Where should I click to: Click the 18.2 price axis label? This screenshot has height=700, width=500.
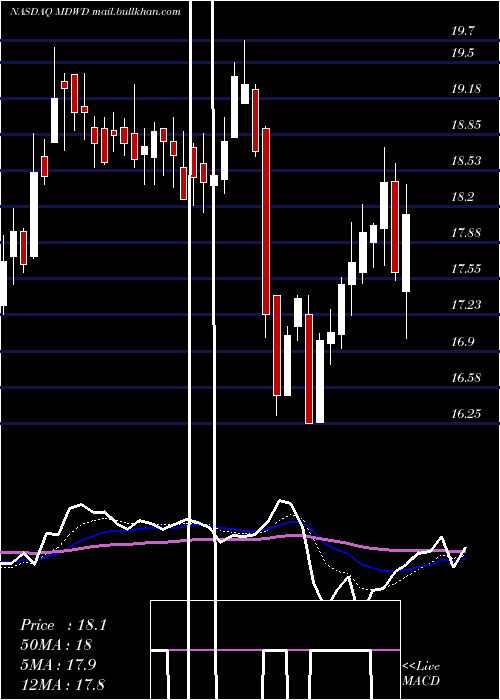point(463,197)
